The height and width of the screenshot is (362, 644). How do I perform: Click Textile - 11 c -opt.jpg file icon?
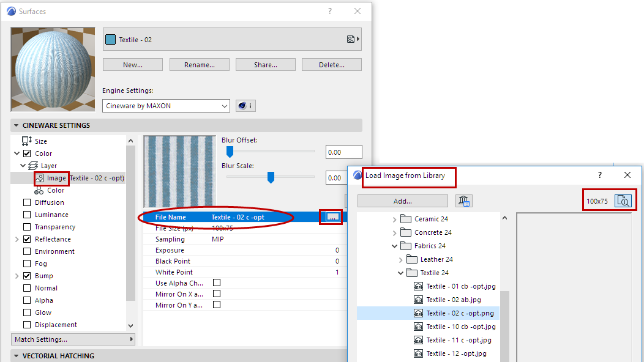click(x=418, y=340)
